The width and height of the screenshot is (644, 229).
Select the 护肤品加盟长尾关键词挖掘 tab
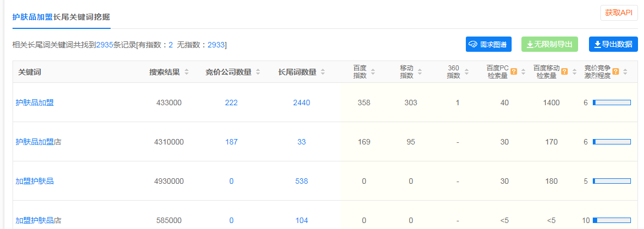62,17
